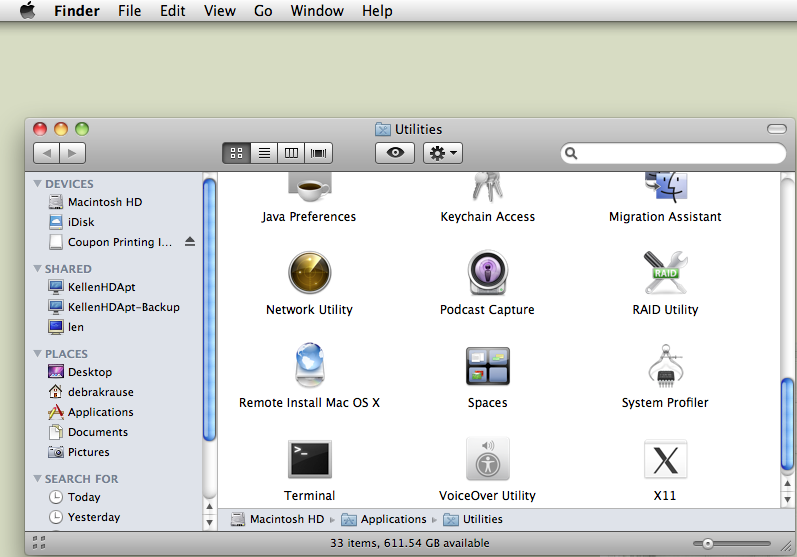Viewport: 797px width, 557px height.
Task: Click the main pane scroll up arrow
Action: point(787,483)
